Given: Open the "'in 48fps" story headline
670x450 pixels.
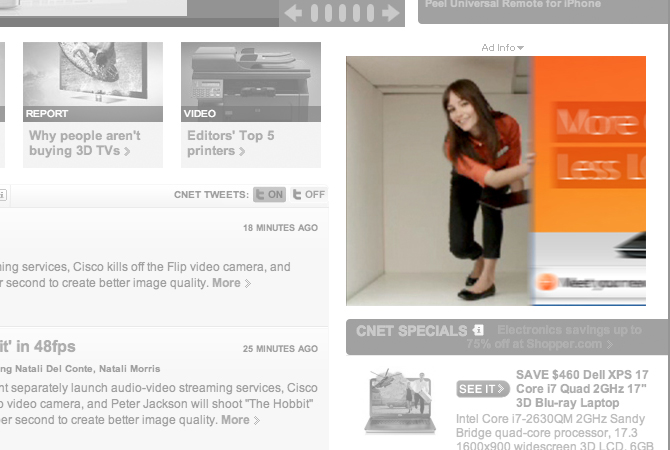Looking at the screenshot, I should coord(38,347).
